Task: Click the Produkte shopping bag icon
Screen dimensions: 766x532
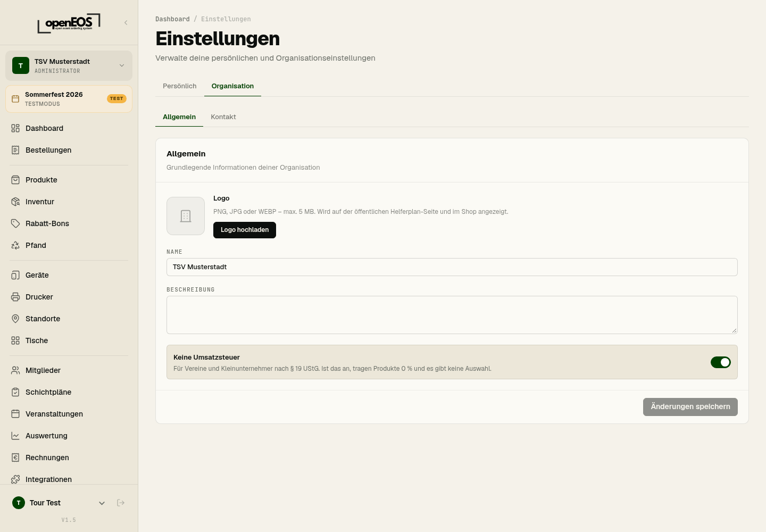Action: (x=15, y=180)
